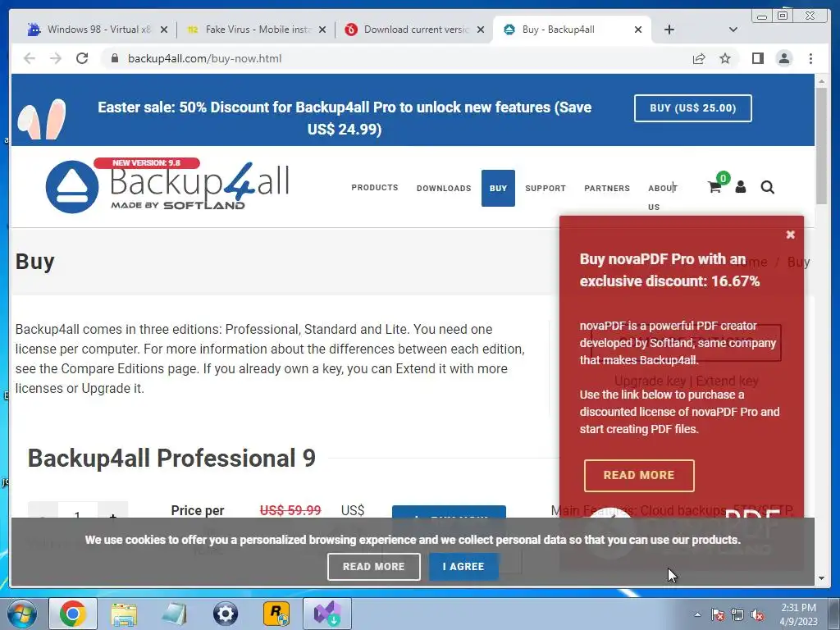Open the network tray icon
Screen dimensions: 840x630
pyautogui.click(x=737, y=614)
